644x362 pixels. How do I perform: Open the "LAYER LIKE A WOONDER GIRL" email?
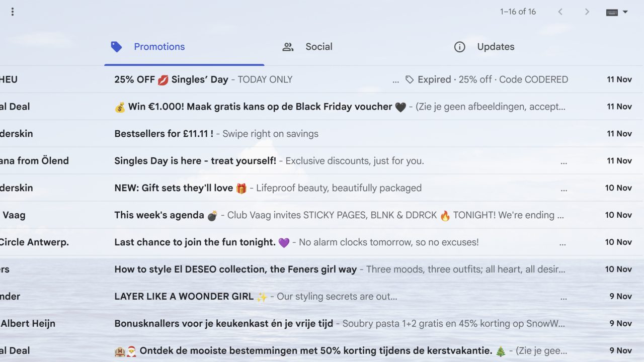tap(184, 297)
